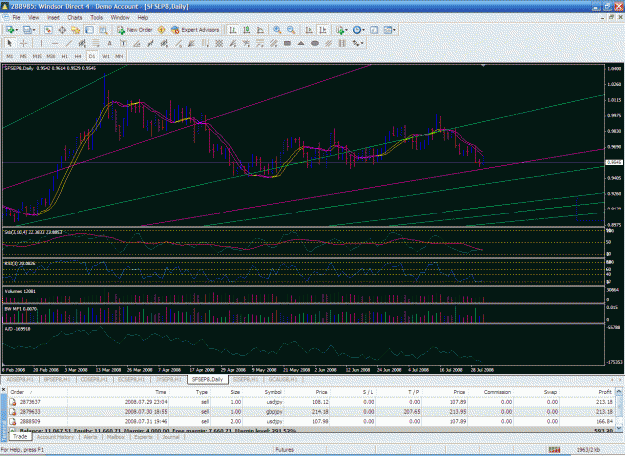Switch to the SFSEP8,Daily chart tab
Image resolution: width=625 pixels, height=456 pixels.
[x=207, y=379]
